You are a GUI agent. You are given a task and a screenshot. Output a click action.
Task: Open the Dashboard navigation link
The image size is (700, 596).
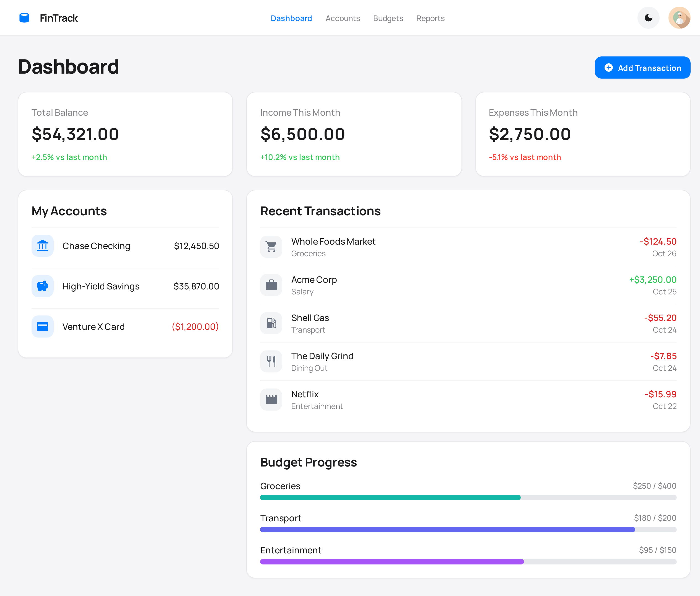pyautogui.click(x=291, y=18)
